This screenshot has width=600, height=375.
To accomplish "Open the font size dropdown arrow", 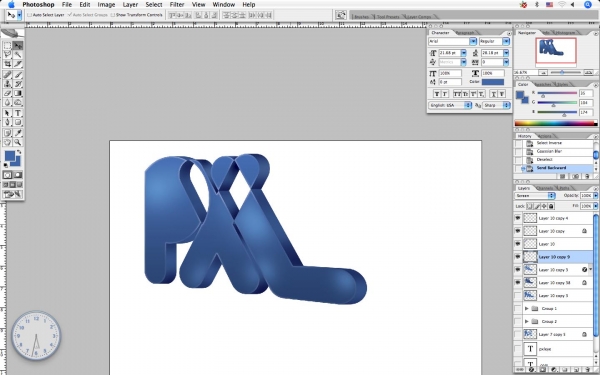I will pos(463,53).
